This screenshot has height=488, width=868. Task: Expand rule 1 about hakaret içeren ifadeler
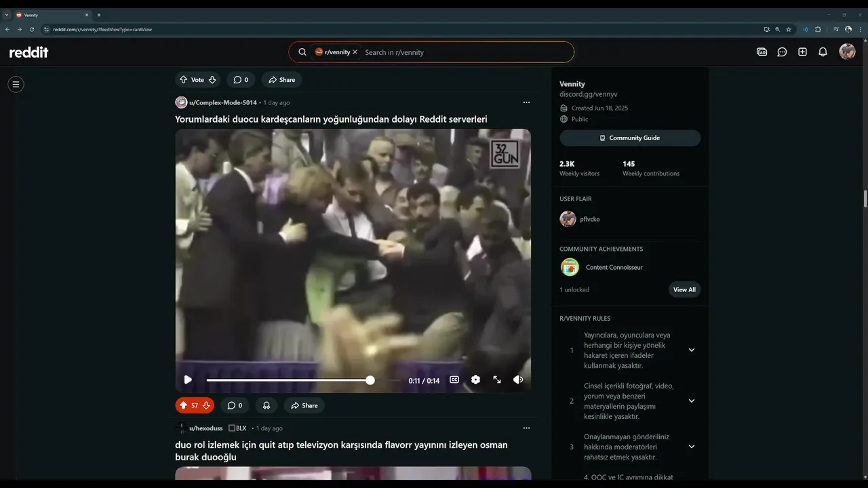692,350
